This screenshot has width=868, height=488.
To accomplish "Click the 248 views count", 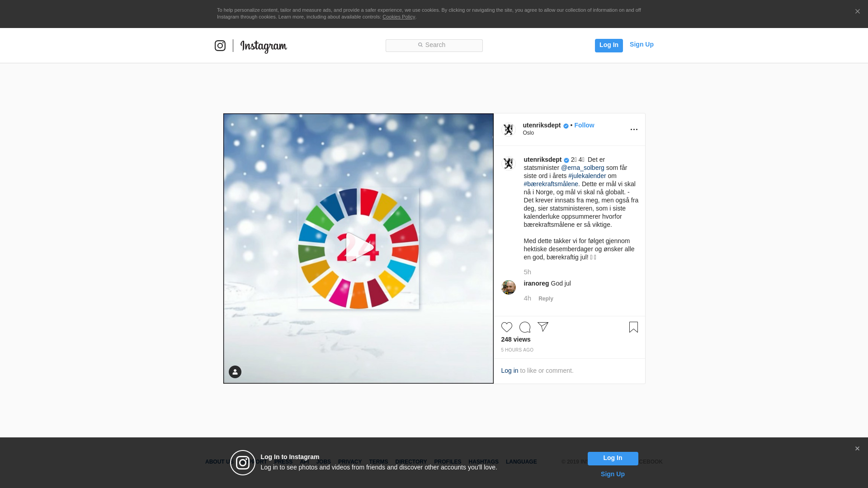I will point(516,339).
